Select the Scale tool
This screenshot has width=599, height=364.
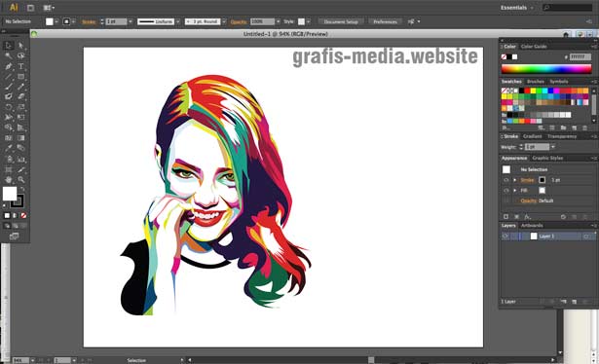21,107
